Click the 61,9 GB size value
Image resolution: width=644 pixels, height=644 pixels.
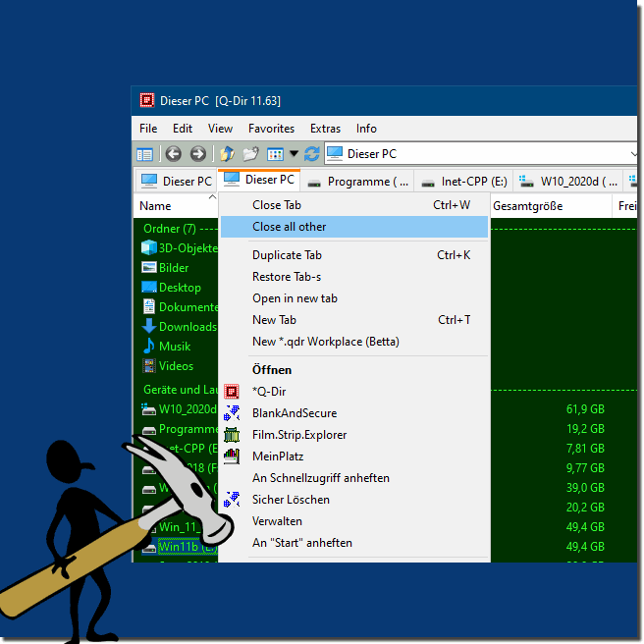pyautogui.click(x=585, y=409)
